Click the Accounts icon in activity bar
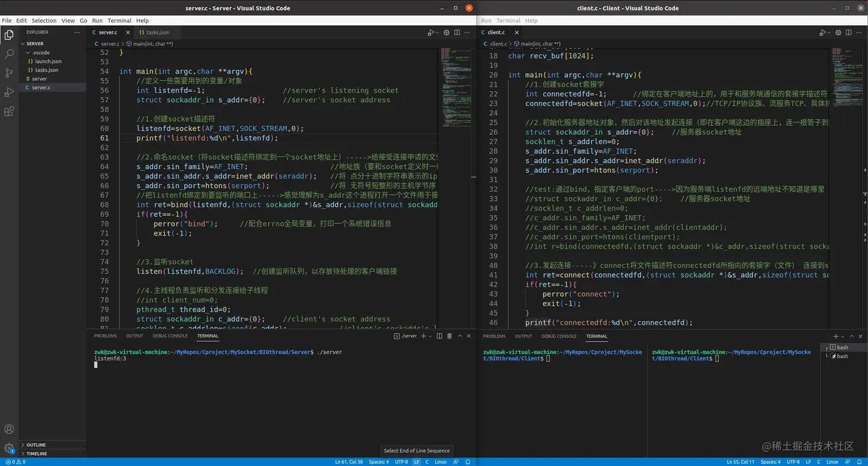The image size is (868, 466). (9, 429)
